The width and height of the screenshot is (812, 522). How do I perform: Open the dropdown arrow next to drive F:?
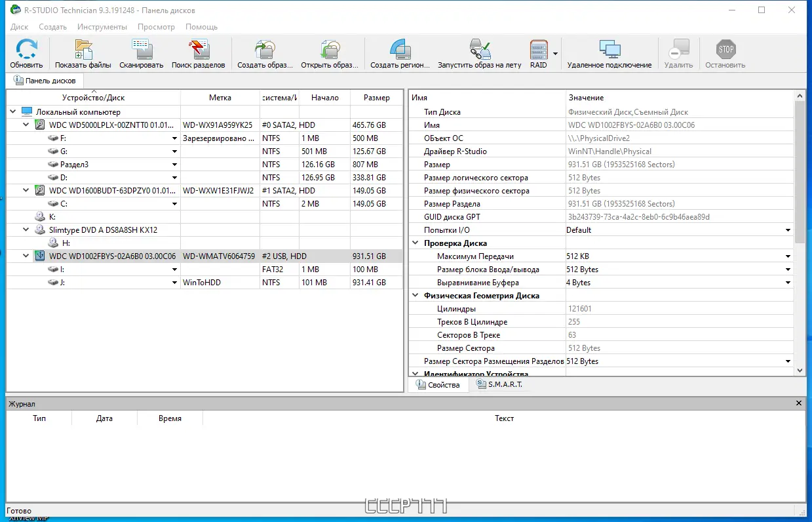pos(174,138)
